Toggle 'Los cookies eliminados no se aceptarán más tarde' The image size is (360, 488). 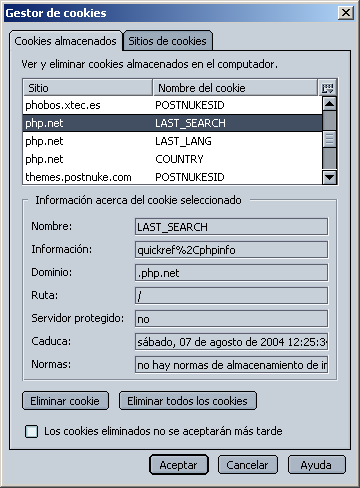point(31,431)
